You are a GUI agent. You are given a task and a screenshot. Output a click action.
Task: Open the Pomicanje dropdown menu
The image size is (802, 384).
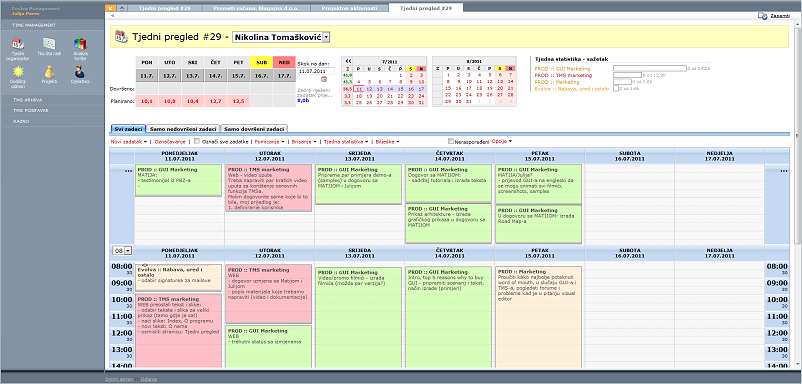[x=269, y=141]
